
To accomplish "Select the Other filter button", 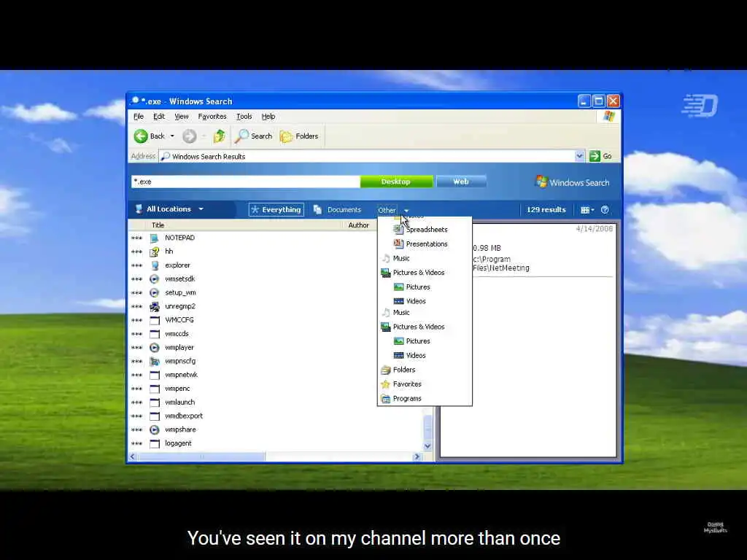I will click(x=387, y=210).
